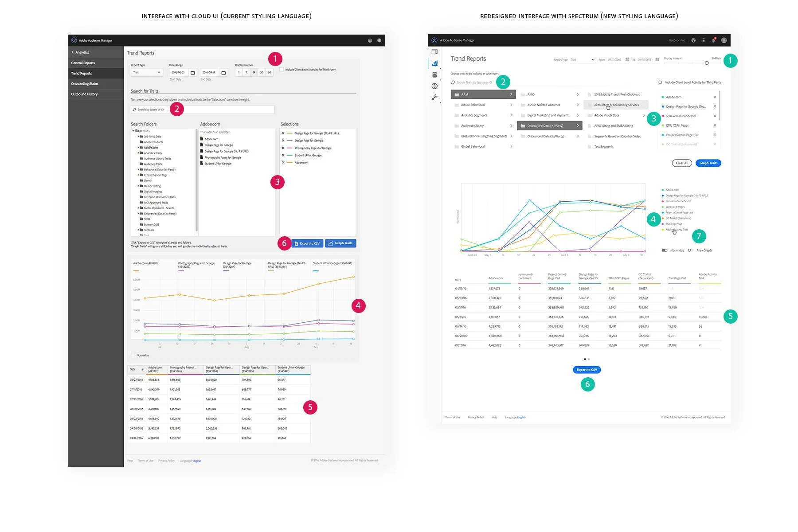The image size is (798, 532).
Task: Open the Report Type dropdown in Spectrum
Action: click(x=582, y=60)
